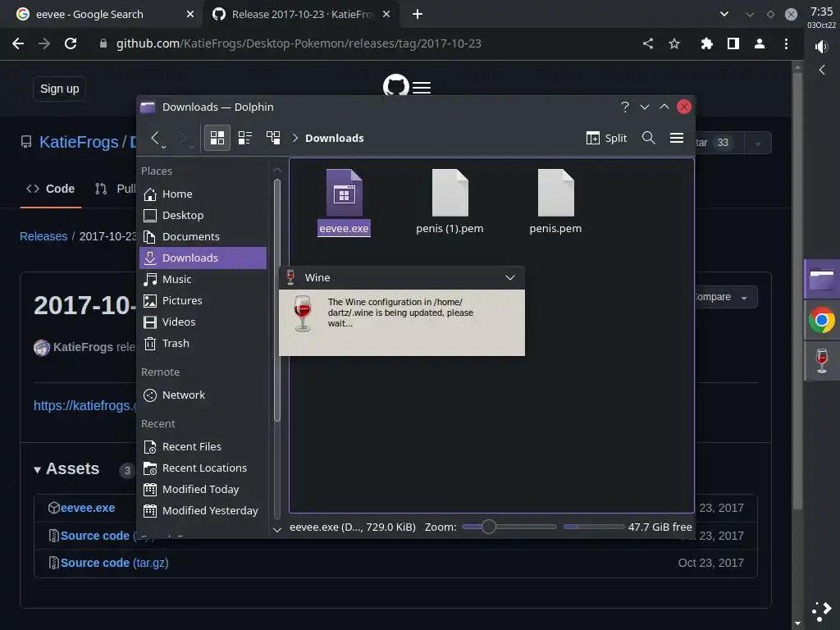Screen dimensions: 840x630
Task: Split the Dolphin view
Action: pyautogui.click(x=606, y=138)
